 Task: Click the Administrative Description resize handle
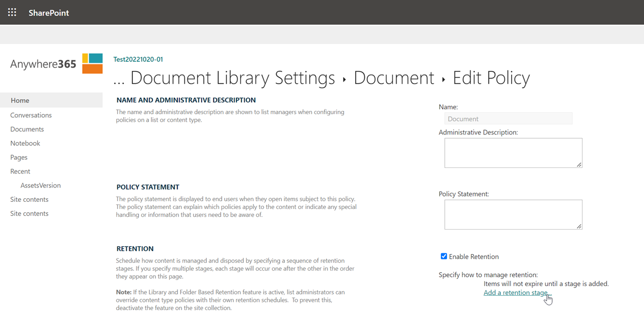click(579, 165)
